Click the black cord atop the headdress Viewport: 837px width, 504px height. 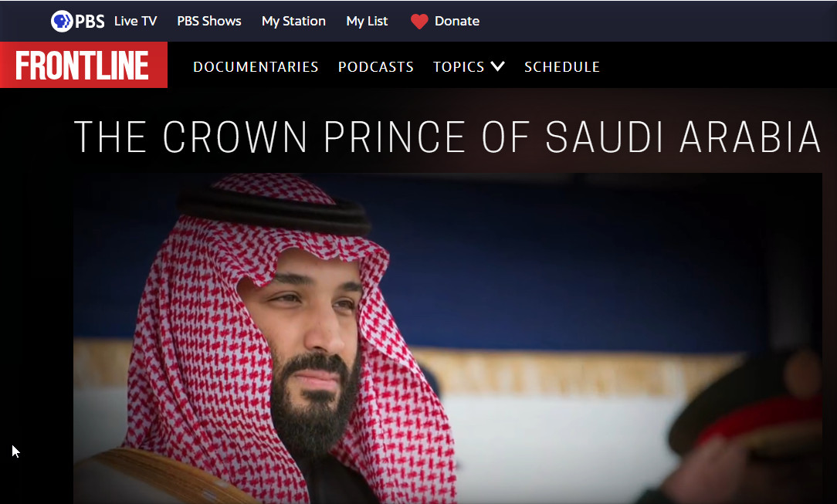(274, 210)
